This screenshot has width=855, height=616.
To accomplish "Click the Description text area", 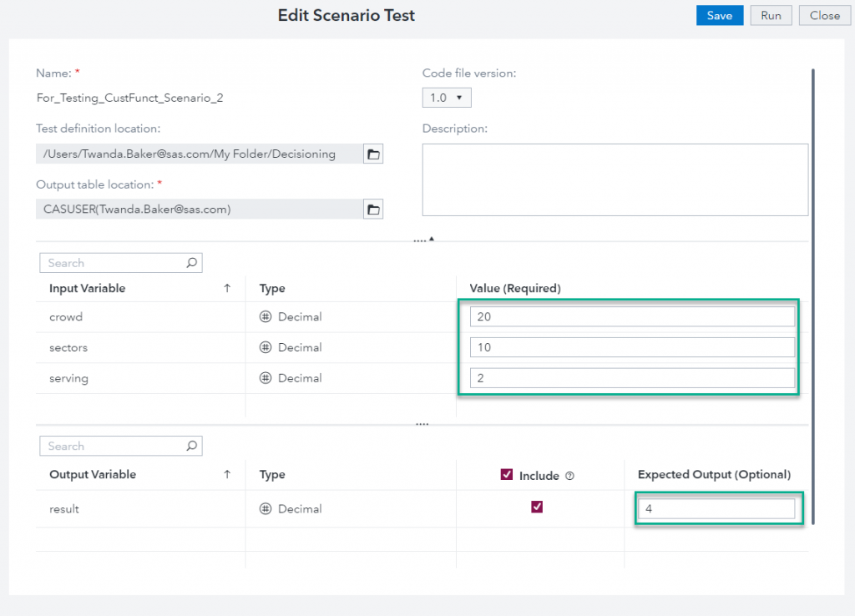I will [x=615, y=179].
